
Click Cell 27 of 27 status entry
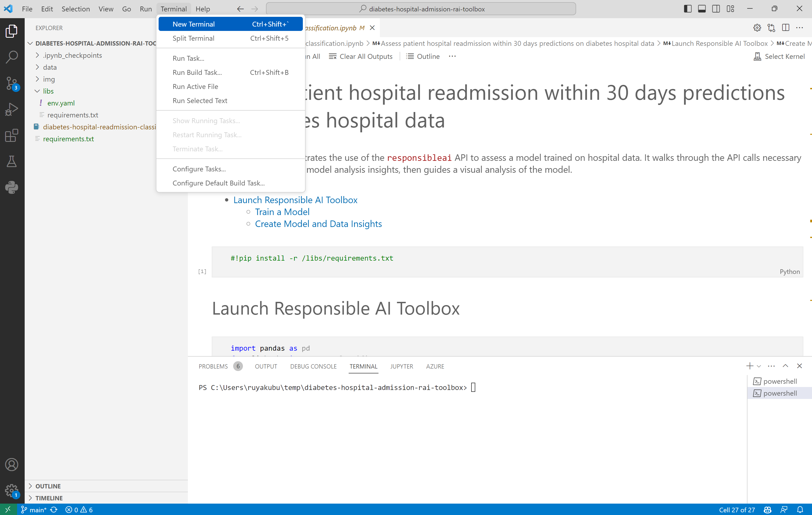[x=737, y=510]
